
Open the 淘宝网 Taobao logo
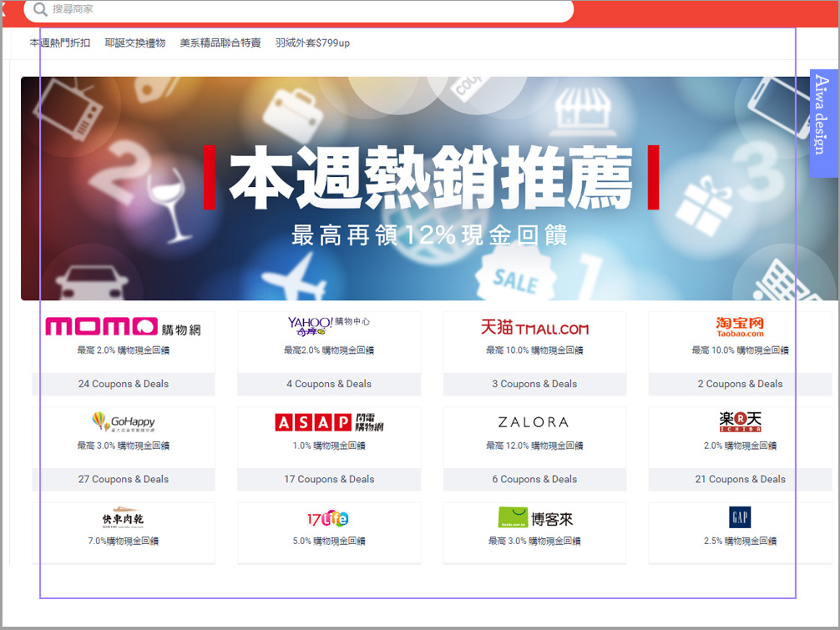tap(740, 326)
